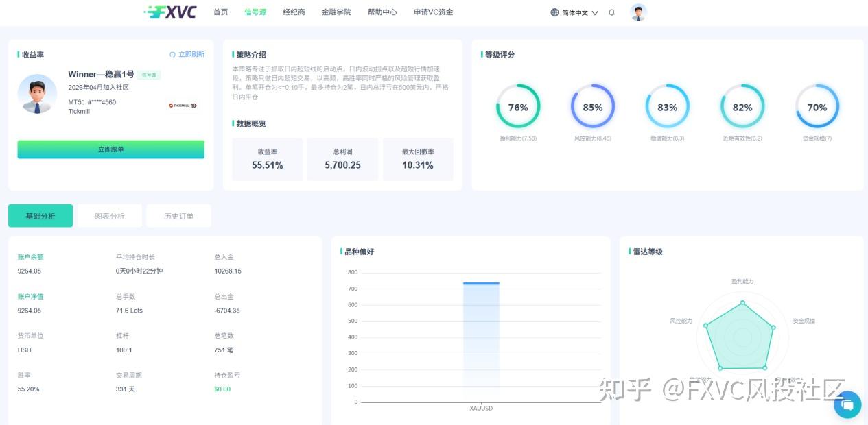The height and width of the screenshot is (425, 868).
Task: Click the Tickmill broker logo
Action: click(183, 106)
